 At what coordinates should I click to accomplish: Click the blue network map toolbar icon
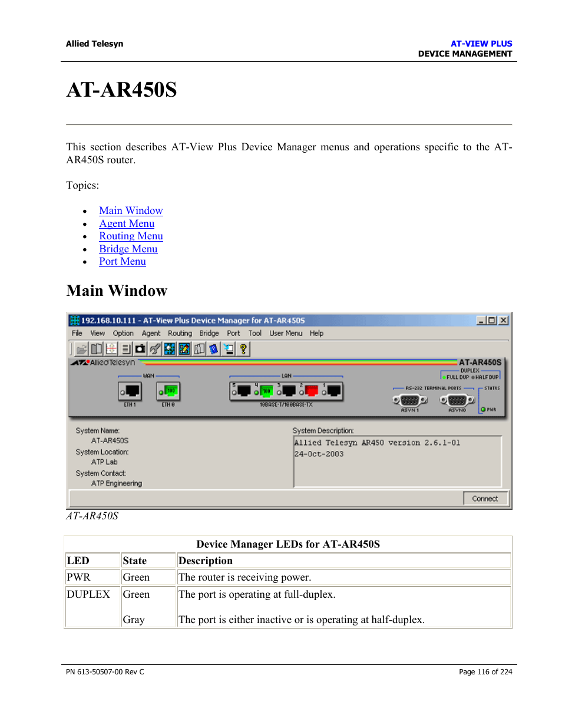tap(170, 349)
